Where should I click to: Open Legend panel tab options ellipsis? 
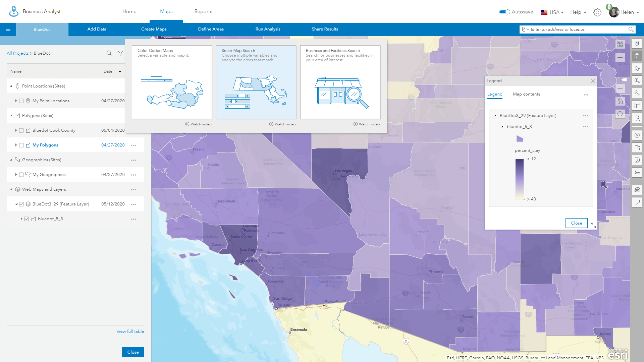(x=586, y=95)
